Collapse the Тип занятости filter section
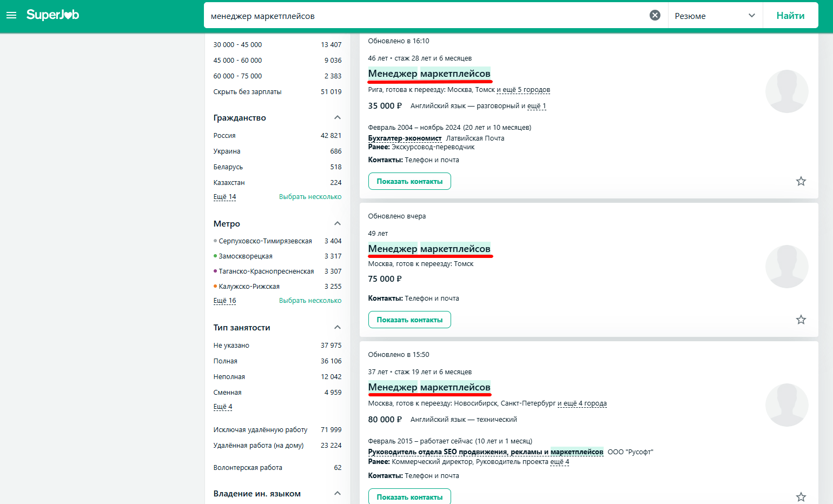The image size is (833, 504). pyautogui.click(x=338, y=327)
